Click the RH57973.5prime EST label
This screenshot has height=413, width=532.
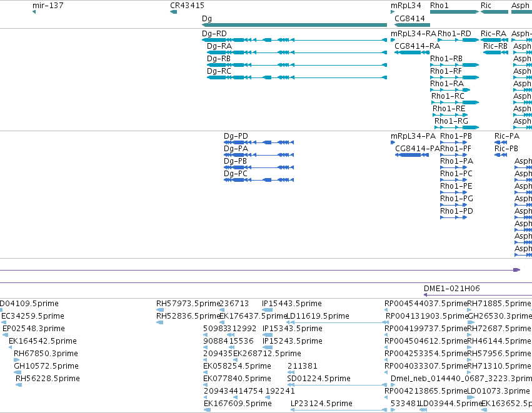coord(188,304)
